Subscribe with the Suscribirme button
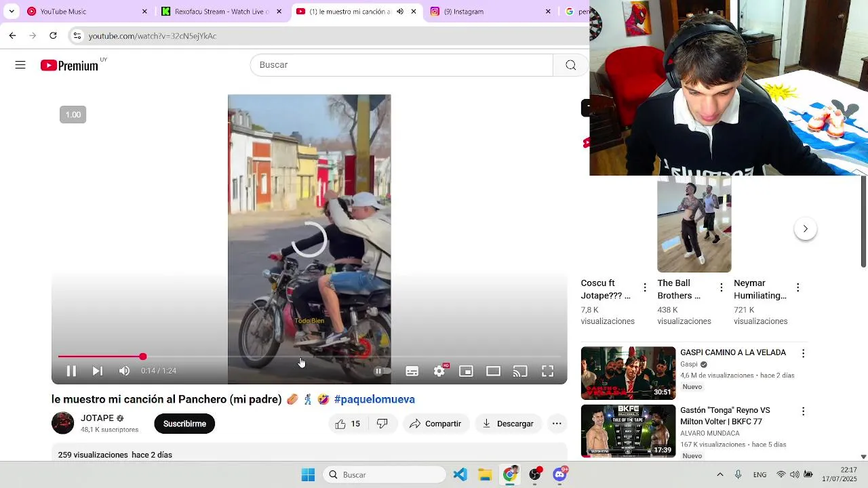 pos(184,424)
